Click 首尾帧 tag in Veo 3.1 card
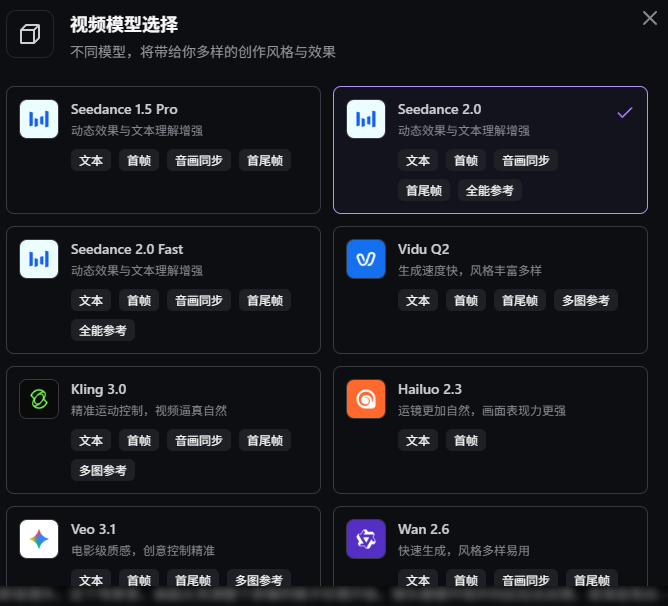The height and width of the screenshot is (606, 668). click(193, 579)
